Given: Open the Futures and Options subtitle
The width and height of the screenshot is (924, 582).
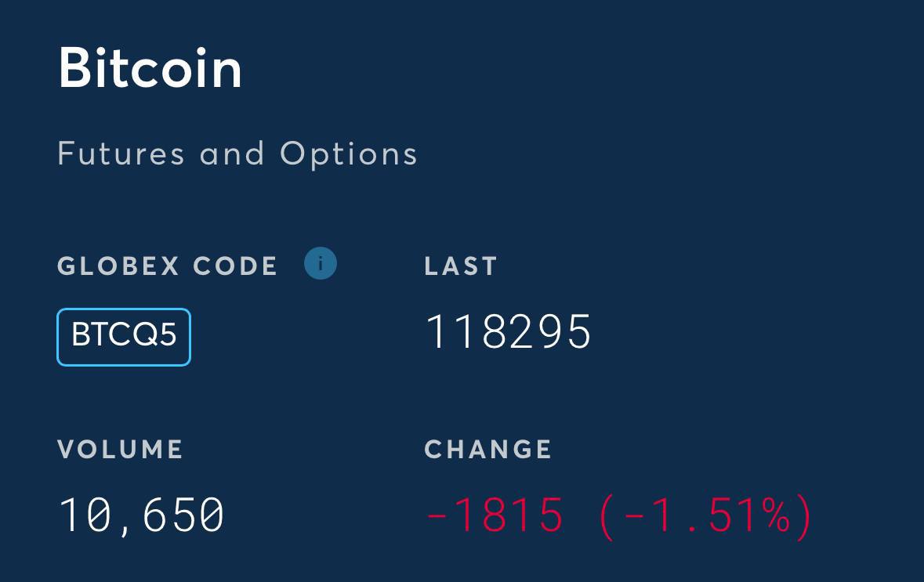Looking at the screenshot, I should pos(237,155).
